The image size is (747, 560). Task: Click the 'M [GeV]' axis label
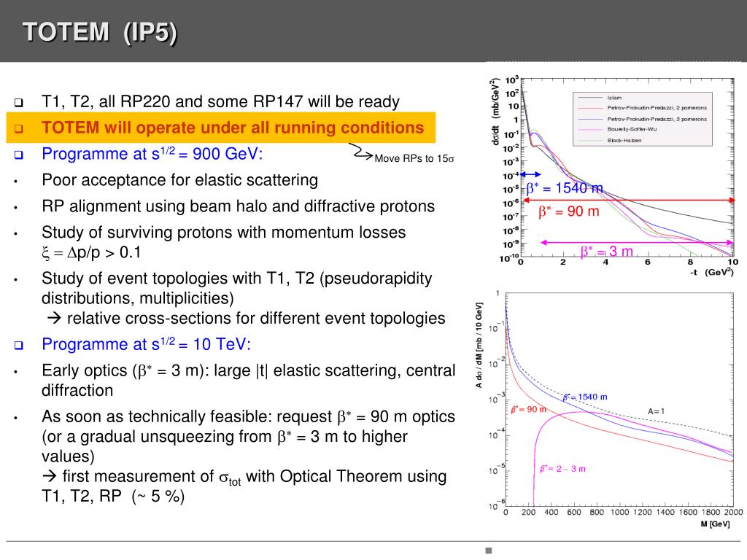click(x=715, y=524)
